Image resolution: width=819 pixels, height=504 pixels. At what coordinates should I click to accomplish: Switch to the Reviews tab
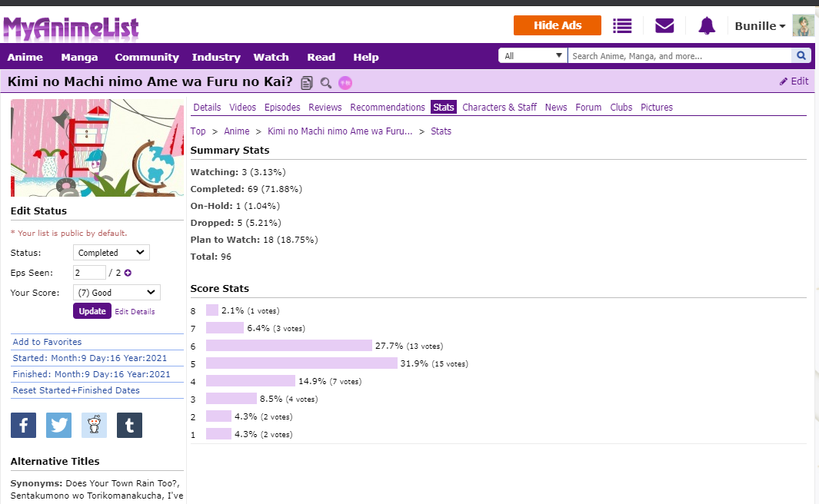click(325, 108)
